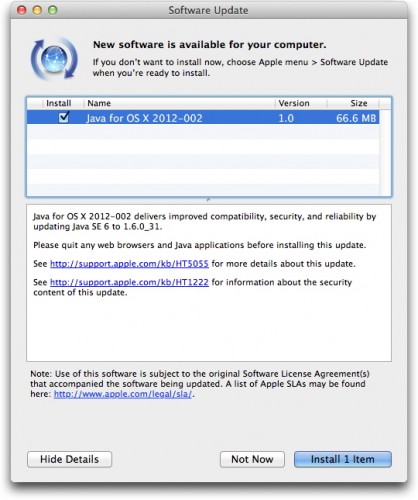Screen dimensions: 418x500
Task: Open the support.apple.com/kb/HT5055 link
Action: click(x=129, y=264)
